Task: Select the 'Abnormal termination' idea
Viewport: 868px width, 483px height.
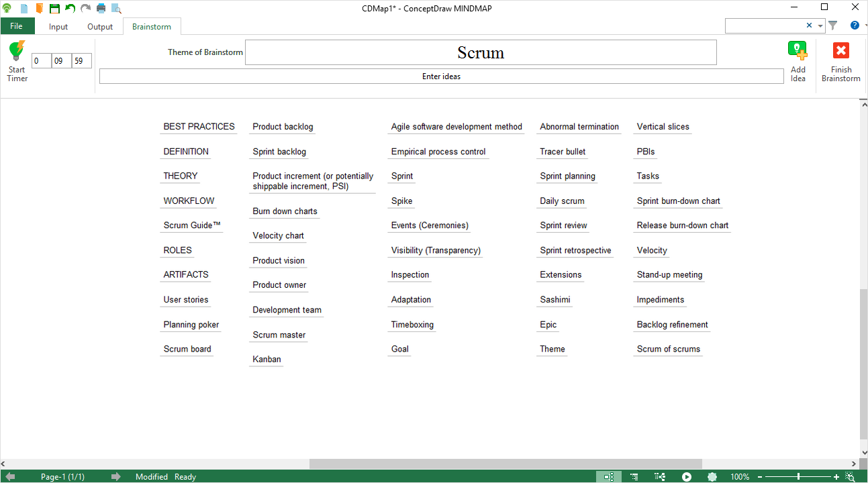Action: pos(579,127)
